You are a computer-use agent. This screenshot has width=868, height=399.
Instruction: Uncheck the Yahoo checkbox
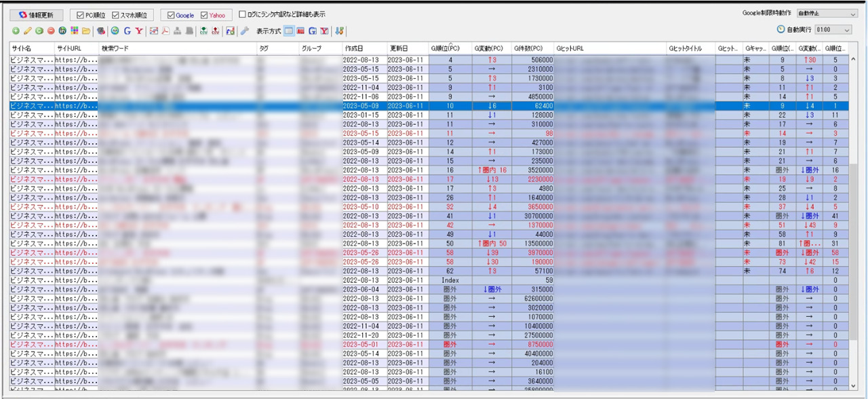point(204,15)
